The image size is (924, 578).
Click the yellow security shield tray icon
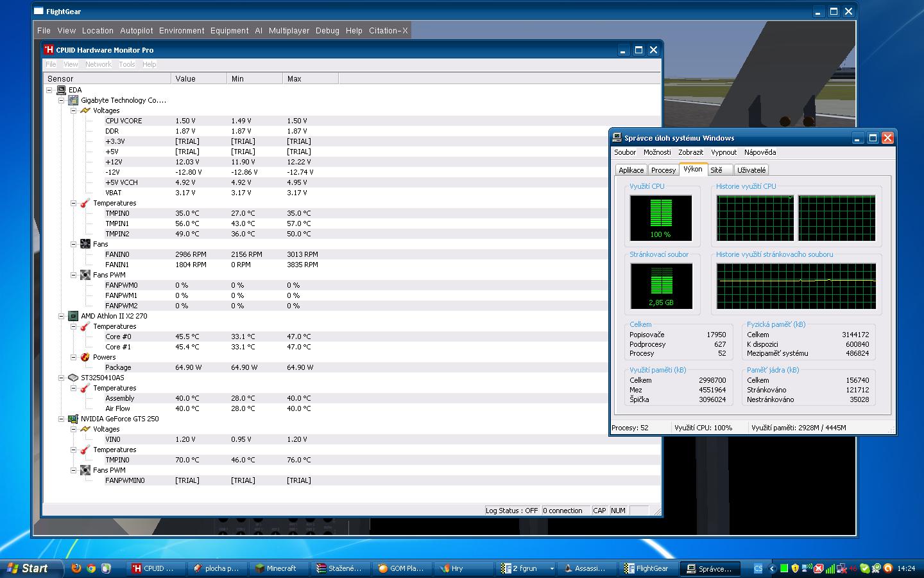[x=796, y=568]
